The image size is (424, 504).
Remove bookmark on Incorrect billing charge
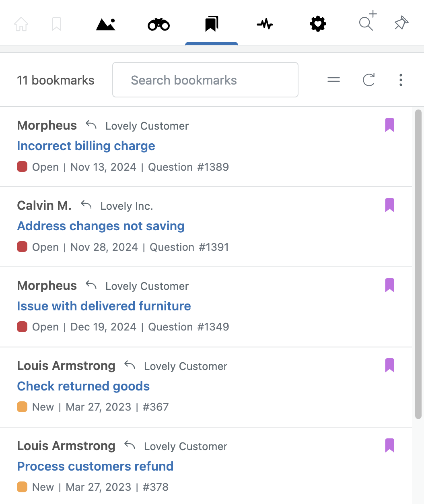(389, 125)
